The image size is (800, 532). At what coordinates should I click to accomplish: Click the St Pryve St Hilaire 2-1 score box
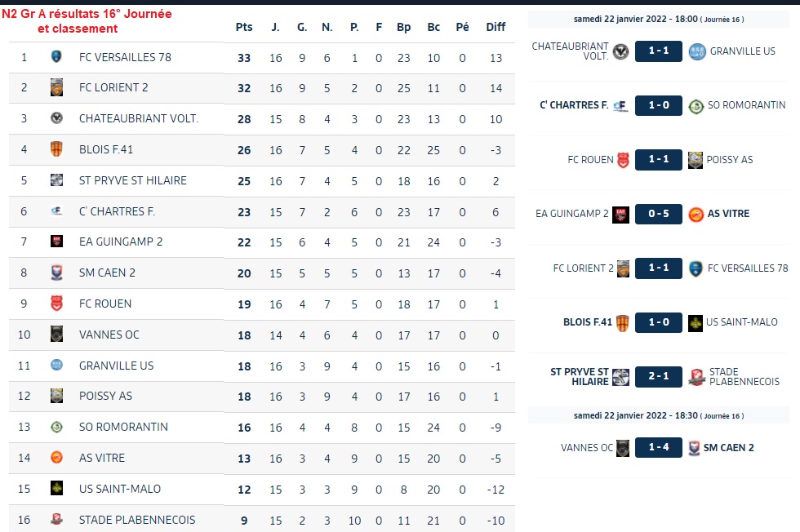pyautogui.click(x=659, y=376)
